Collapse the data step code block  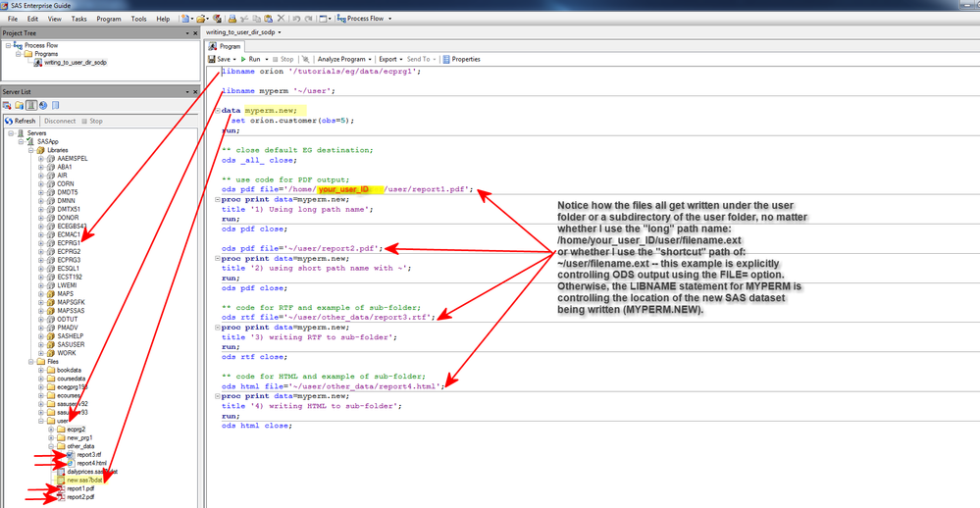tap(218, 111)
